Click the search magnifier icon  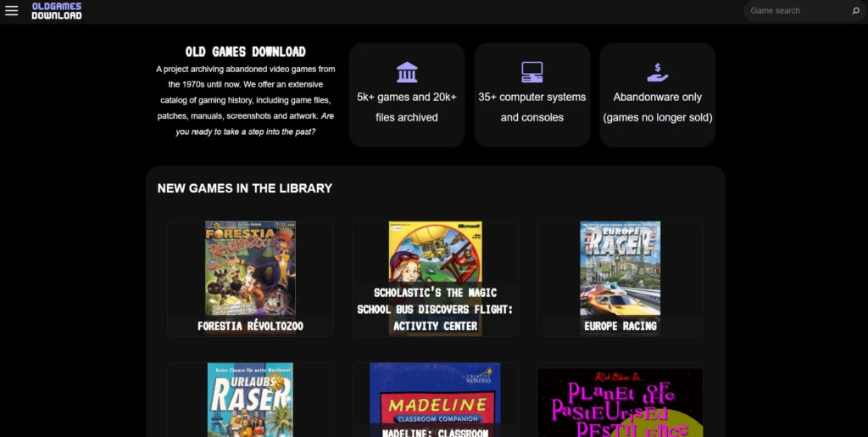click(x=856, y=10)
